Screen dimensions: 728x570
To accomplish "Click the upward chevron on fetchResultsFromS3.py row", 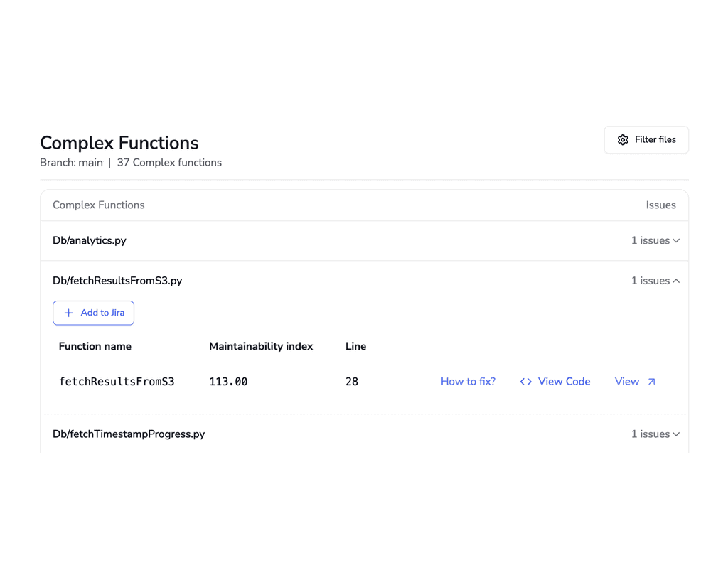I will [676, 281].
